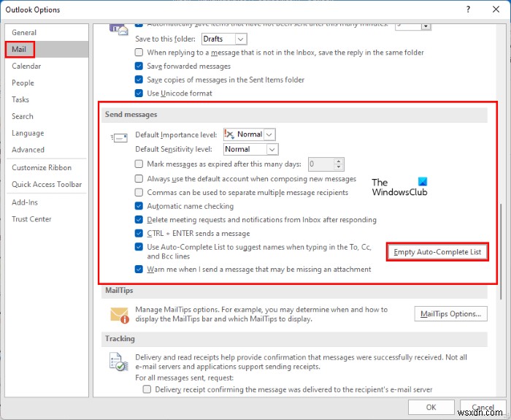The width and height of the screenshot is (511, 420).
Task: Close the Outlook Options dialog
Action: [496, 9]
